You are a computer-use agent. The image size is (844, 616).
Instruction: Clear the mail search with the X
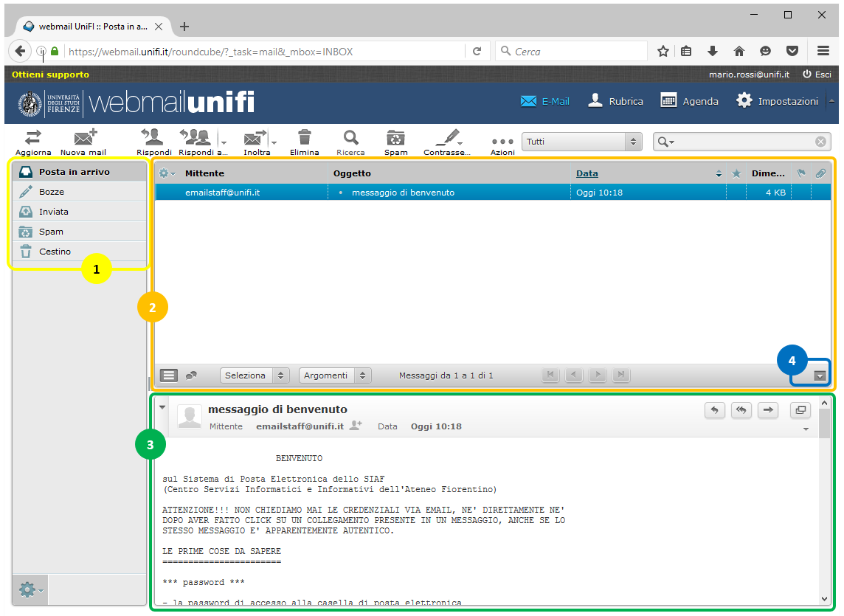(820, 142)
